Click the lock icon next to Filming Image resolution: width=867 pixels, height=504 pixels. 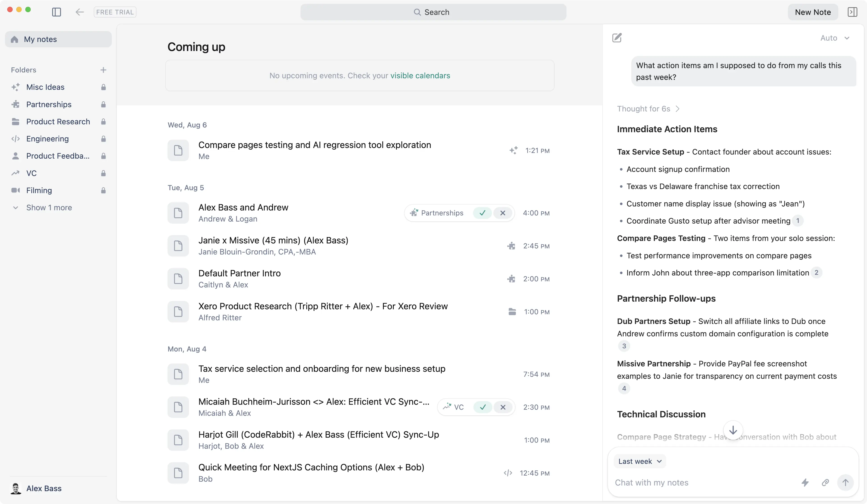pyautogui.click(x=103, y=190)
